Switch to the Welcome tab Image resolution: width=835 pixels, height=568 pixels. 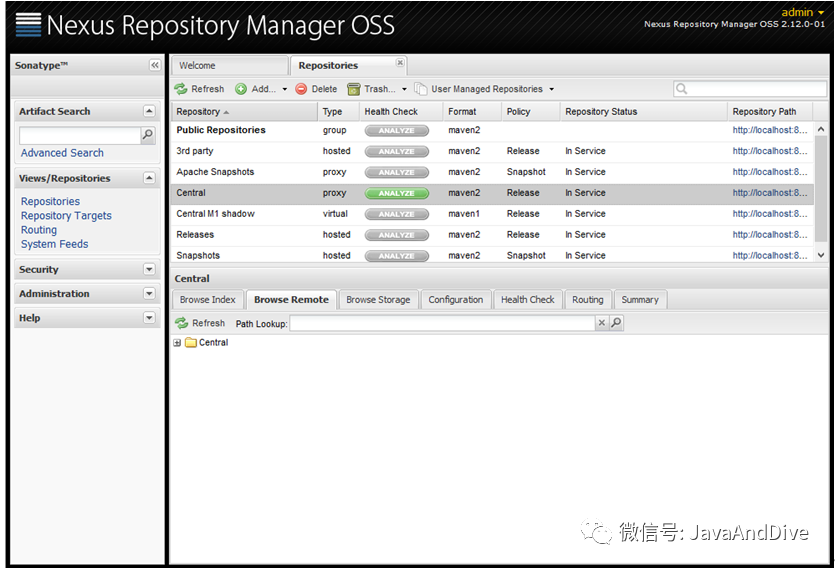(197, 66)
